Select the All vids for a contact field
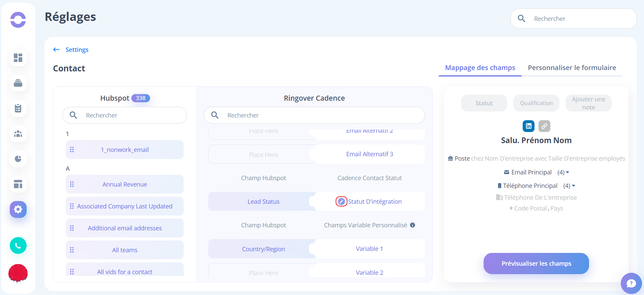This screenshot has height=295, width=644. click(x=125, y=269)
